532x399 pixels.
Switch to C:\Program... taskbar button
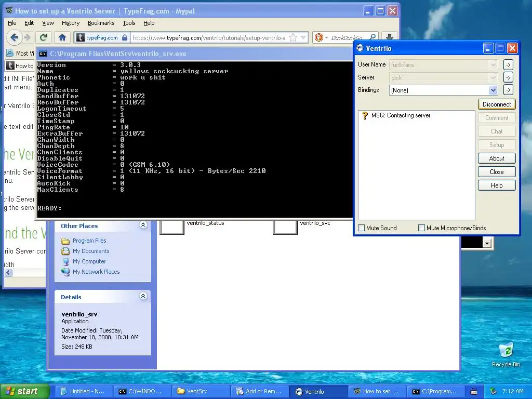coord(435,391)
